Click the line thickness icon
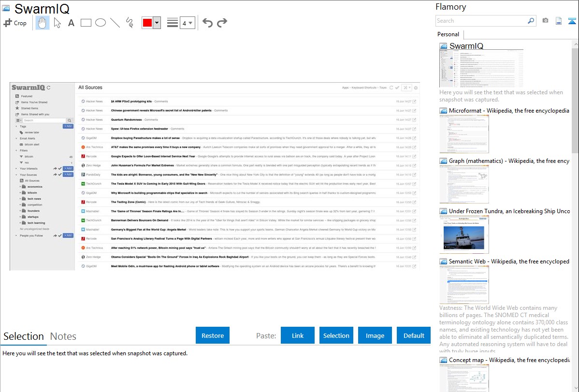579x392 pixels. tap(173, 23)
